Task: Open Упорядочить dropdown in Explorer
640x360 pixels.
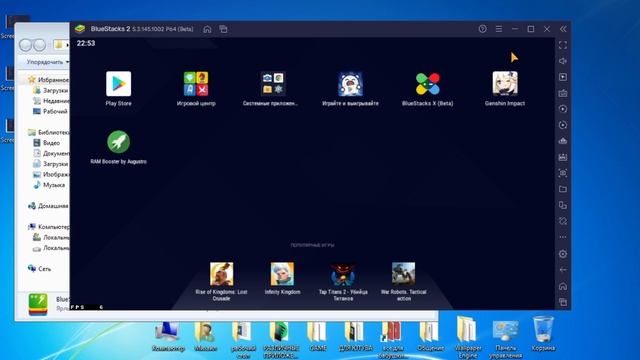Action: [47, 62]
